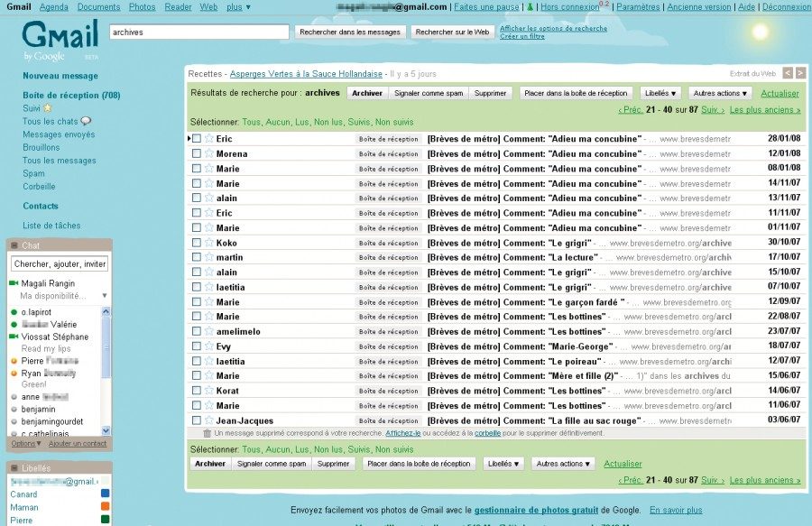Star the message from Morena
Image resolution: width=812 pixels, height=526 pixels.
pos(209,153)
